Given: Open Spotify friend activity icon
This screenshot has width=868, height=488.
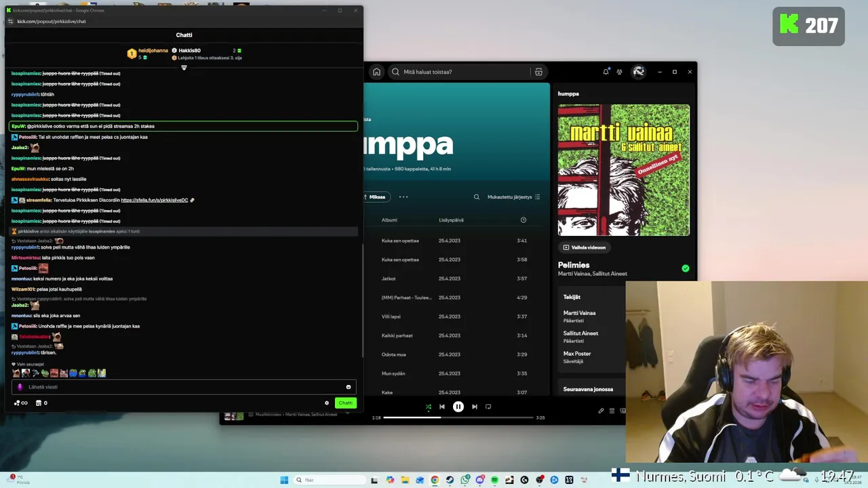Looking at the screenshot, I should [619, 72].
